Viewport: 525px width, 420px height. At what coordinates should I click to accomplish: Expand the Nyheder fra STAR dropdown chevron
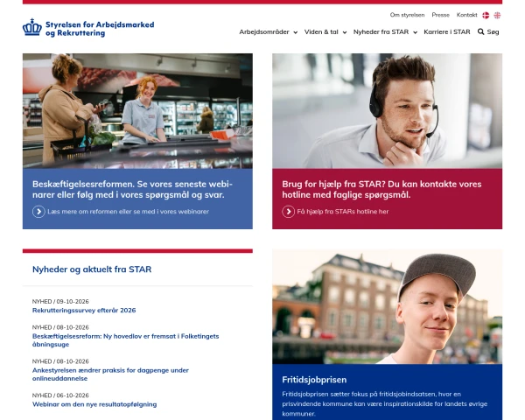point(415,32)
